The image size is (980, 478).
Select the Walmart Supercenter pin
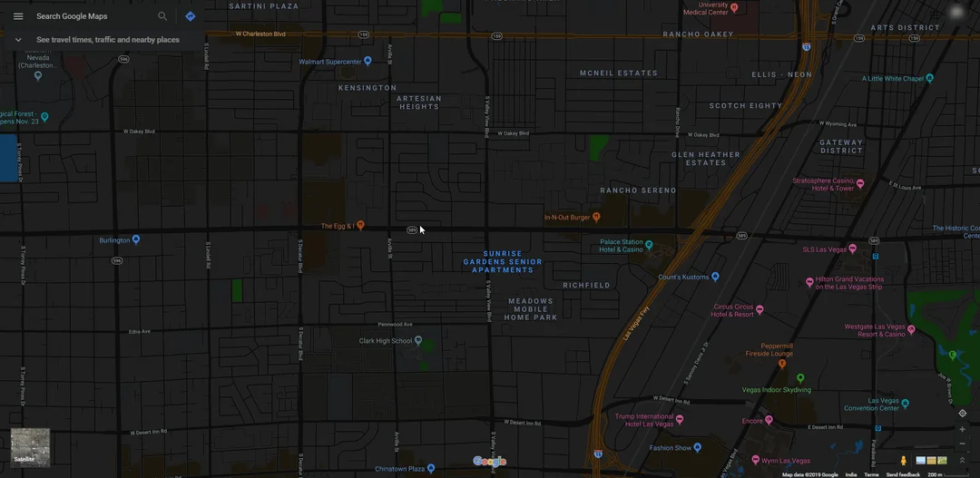point(368,62)
